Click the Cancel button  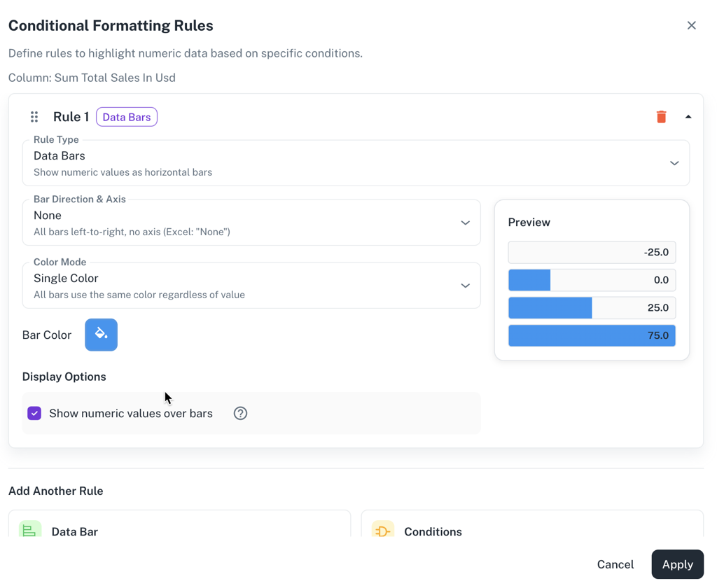[615, 564]
